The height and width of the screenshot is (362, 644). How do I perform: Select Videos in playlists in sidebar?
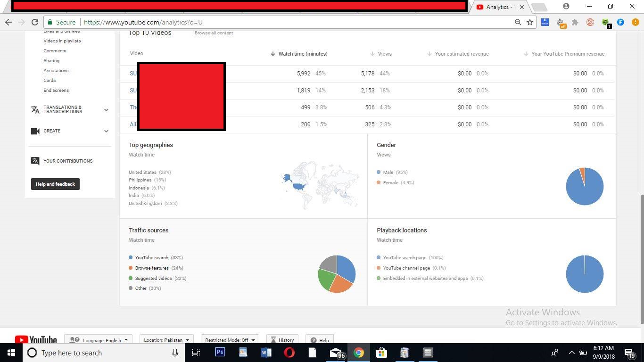(62, 41)
